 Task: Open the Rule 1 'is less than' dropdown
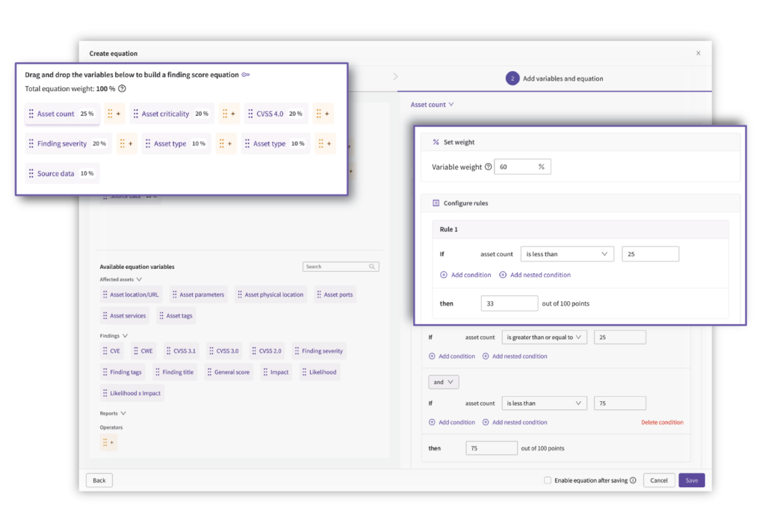coord(566,254)
